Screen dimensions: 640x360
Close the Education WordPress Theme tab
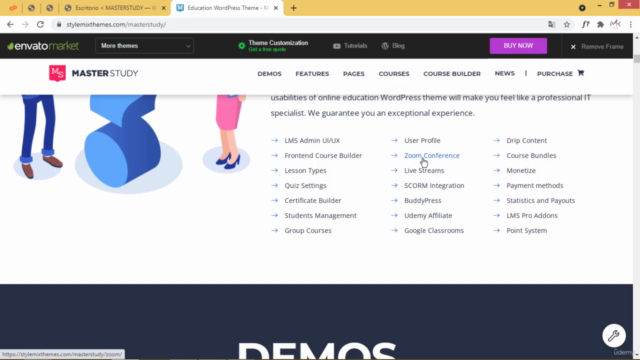tap(276, 8)
